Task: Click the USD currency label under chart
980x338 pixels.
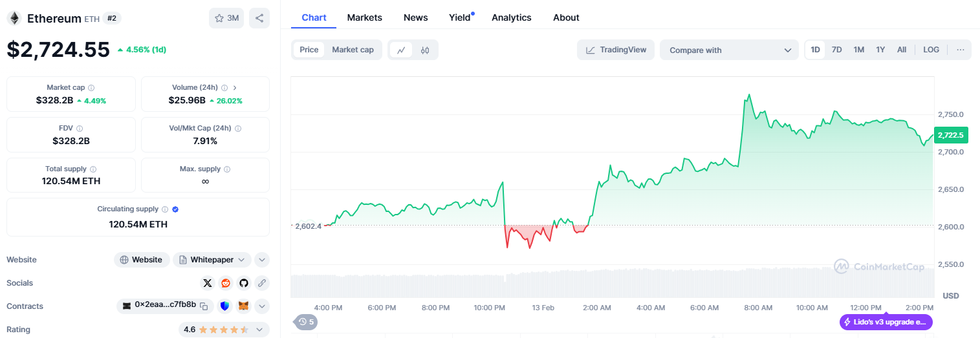Action: click(x=951, y=296)
